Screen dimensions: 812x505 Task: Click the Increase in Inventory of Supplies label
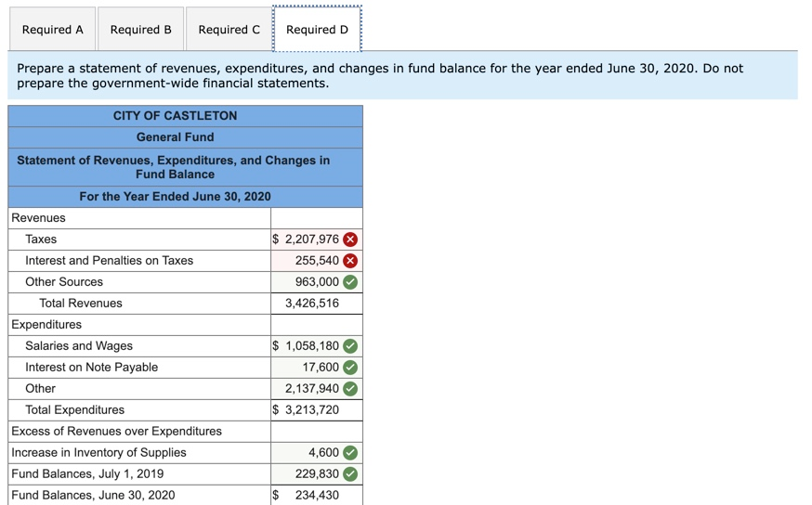[98, 453]
